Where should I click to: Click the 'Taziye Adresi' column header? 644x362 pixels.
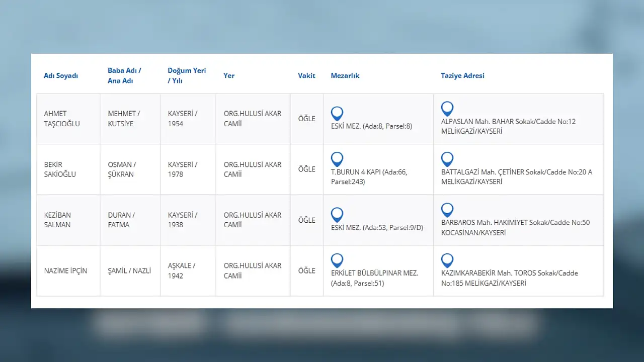coord(462,75)
